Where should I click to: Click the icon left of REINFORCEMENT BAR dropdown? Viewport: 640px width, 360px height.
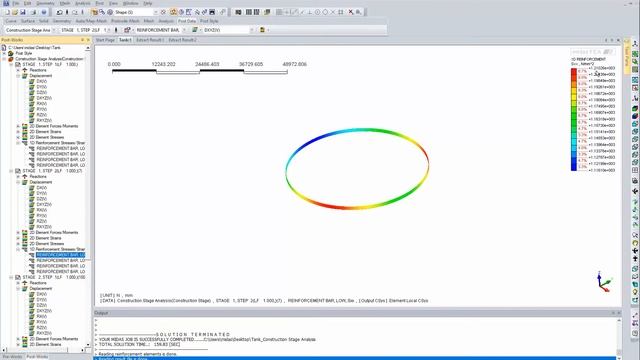click(x=127, y=30)
